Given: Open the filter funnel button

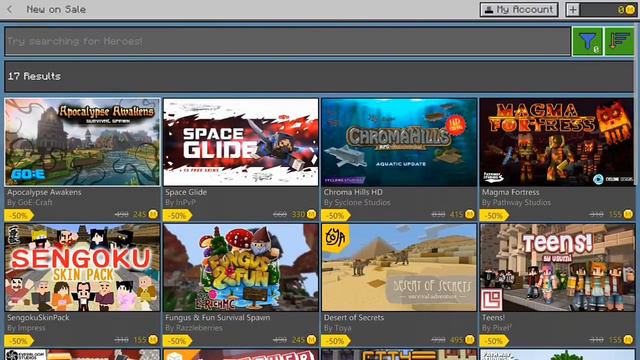Looking at the screenshot, I should [x=587, y=41].
